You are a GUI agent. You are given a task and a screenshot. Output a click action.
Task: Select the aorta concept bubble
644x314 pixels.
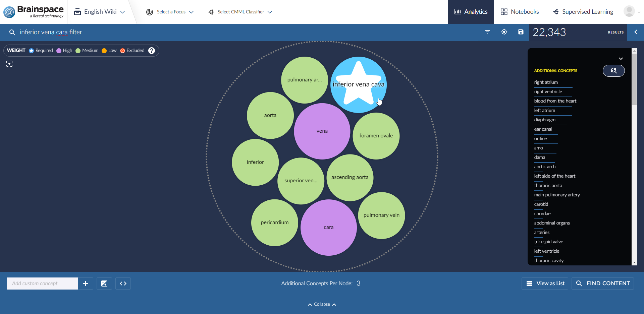click(x=270, y=115)
